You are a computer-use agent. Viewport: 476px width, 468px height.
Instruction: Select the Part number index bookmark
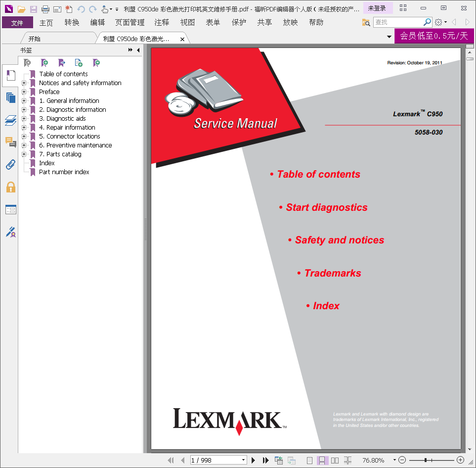tap(64, 172)
